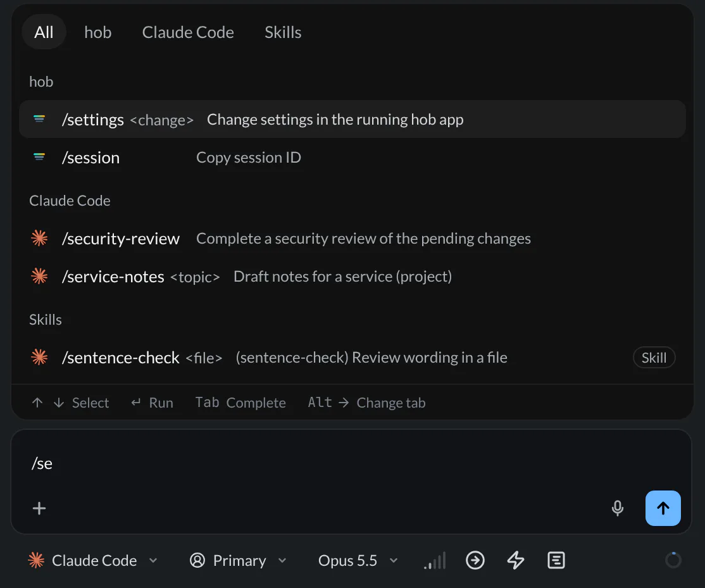
Task: Click the hob icon beside /session
Action: [39, 157]
